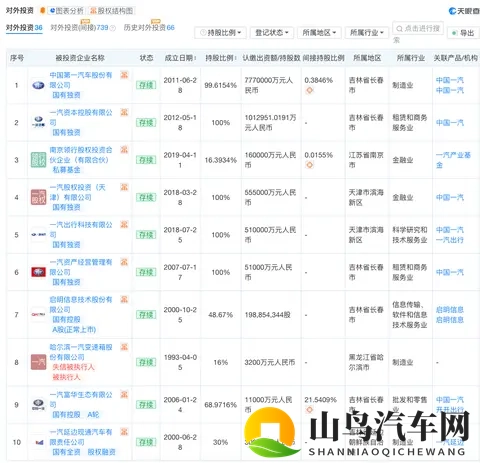This screenshot has width=480, height=463.
Task: Open 南京领行股权投资合伙企业 company link
Action: point(81,155)
